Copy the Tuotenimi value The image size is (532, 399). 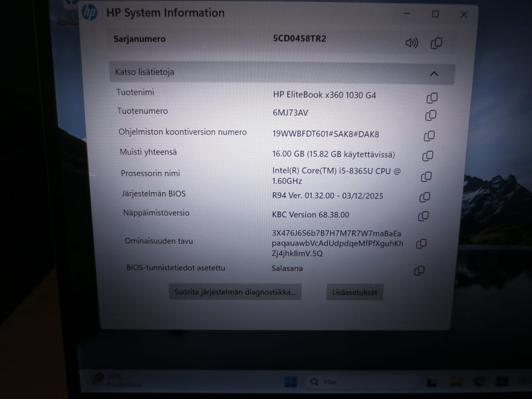[x=432, y=98]
